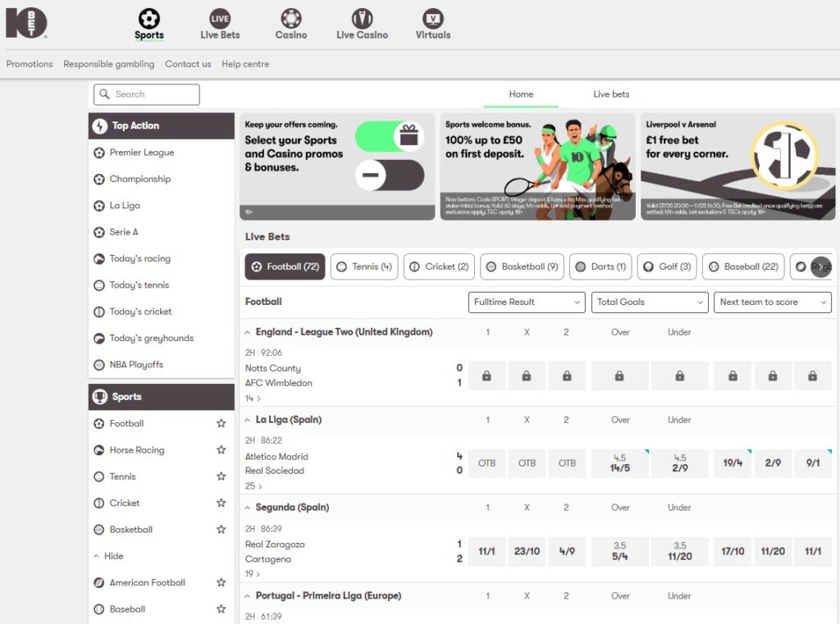Viewport: 840px width, 624px height.
Task: Select the Darts (1) filter tab
Action: (600, 266)
